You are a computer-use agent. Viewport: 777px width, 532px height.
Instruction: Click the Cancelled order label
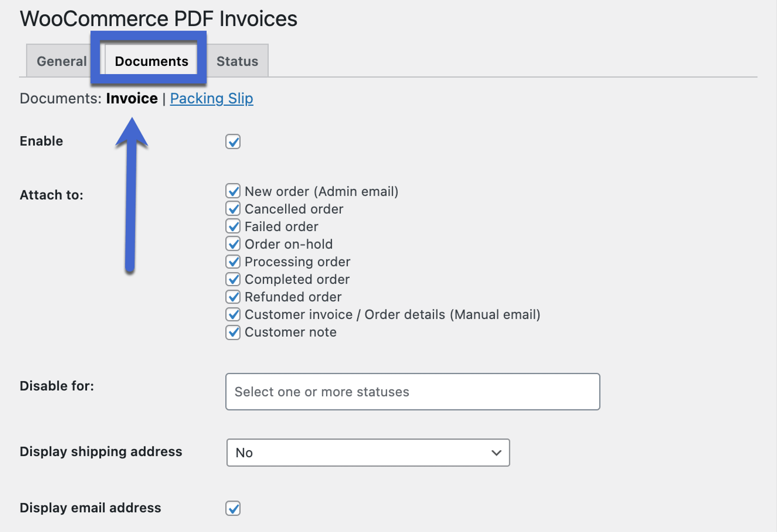point(294,209)
